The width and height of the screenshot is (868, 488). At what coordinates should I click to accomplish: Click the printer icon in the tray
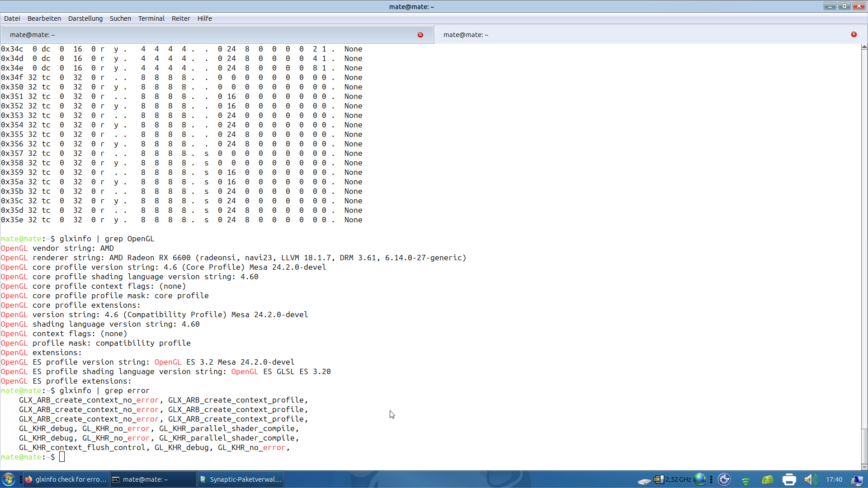(789, 479)
